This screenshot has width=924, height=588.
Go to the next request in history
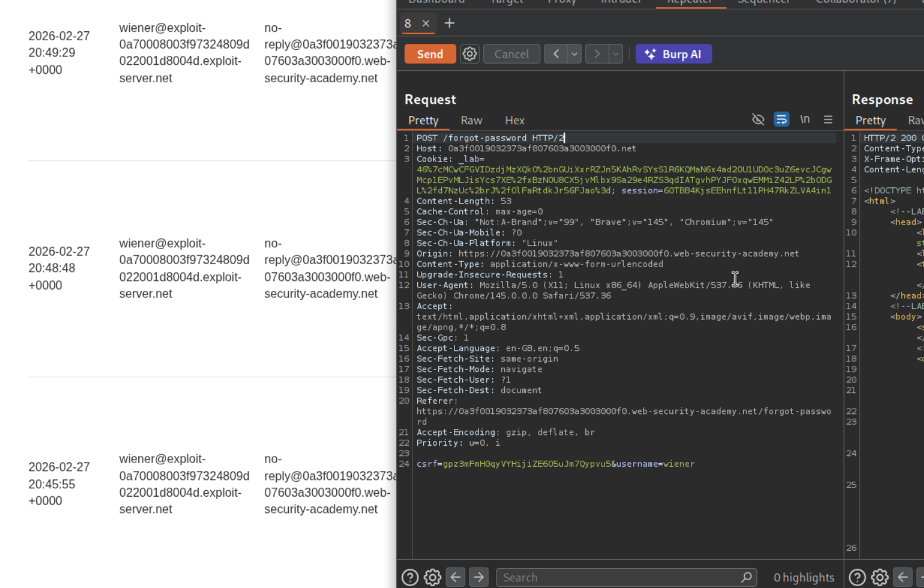tap(597, 54)
